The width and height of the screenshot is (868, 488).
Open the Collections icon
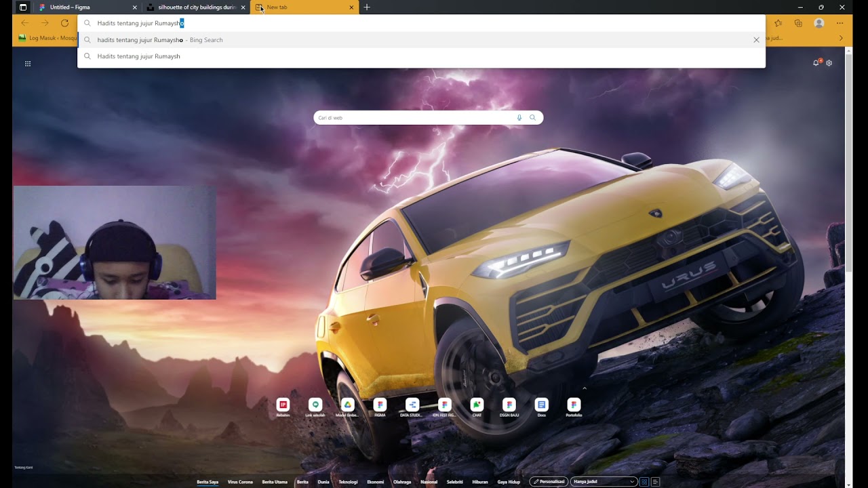tap(798, 23)
